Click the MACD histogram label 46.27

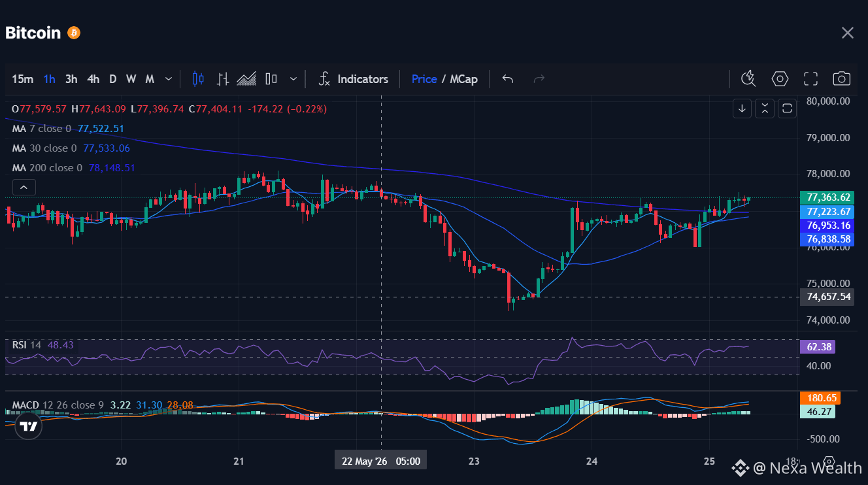pyautogui.click(x=818, y=412)
